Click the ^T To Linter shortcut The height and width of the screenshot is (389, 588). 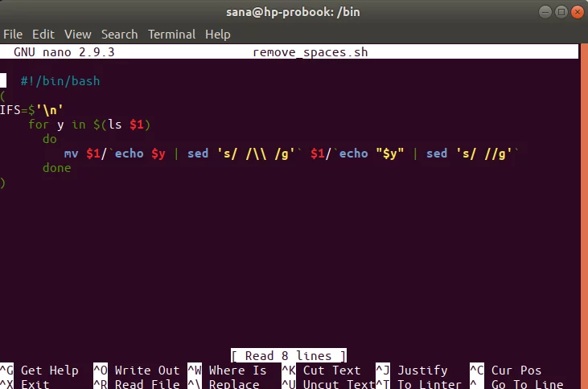point(419,383)
